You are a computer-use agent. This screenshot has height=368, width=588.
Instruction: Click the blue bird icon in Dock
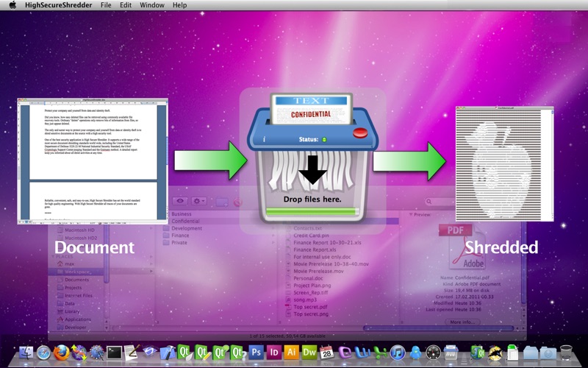[415, 353]
